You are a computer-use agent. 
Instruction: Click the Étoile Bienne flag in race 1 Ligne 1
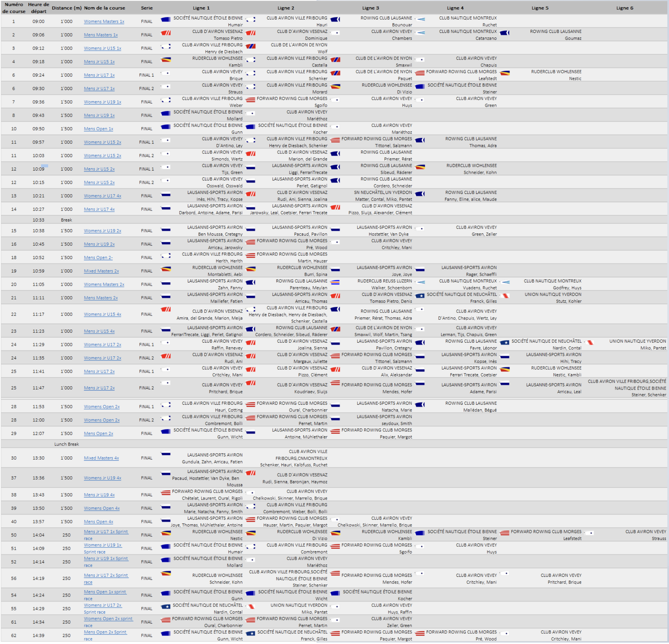click(165, 19)
